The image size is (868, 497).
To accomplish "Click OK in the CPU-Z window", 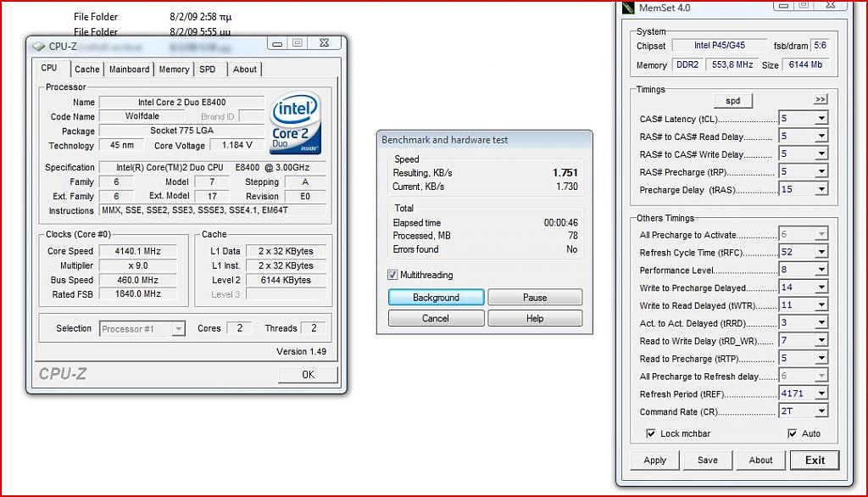I will 308,375.
